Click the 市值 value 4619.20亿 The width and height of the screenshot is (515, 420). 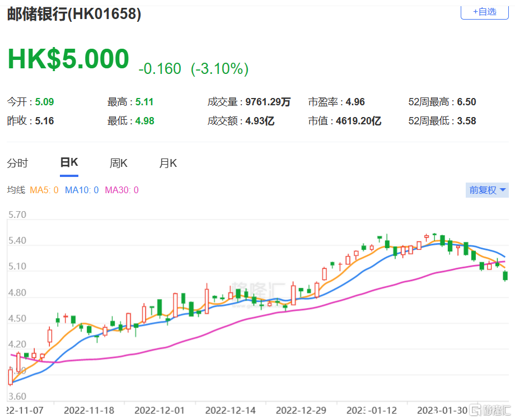click(x=358, y=122)
